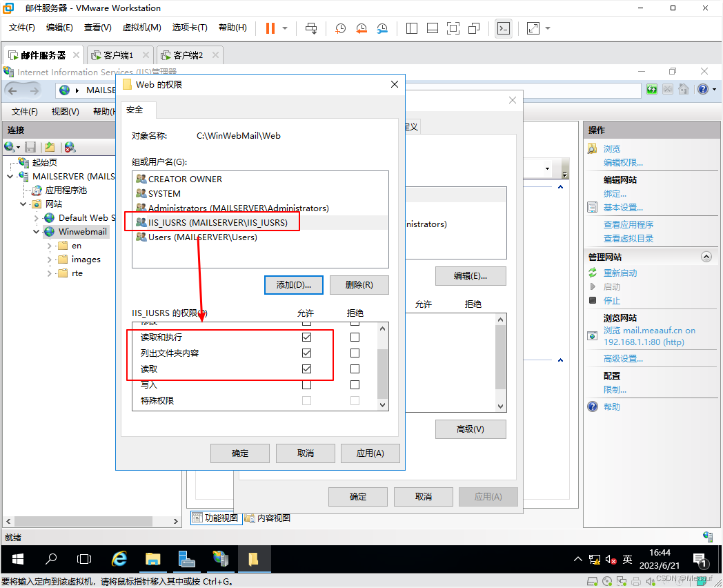Toggle deny checkbox for 列出文件夹内容
723x588 pixels.
point(355,353)
